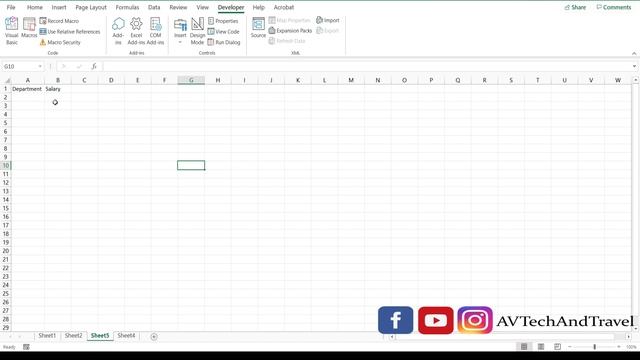Collapse the ribbon with the chevron
Viewport: 640px width, 360px height.
click(x=634, y=53)
